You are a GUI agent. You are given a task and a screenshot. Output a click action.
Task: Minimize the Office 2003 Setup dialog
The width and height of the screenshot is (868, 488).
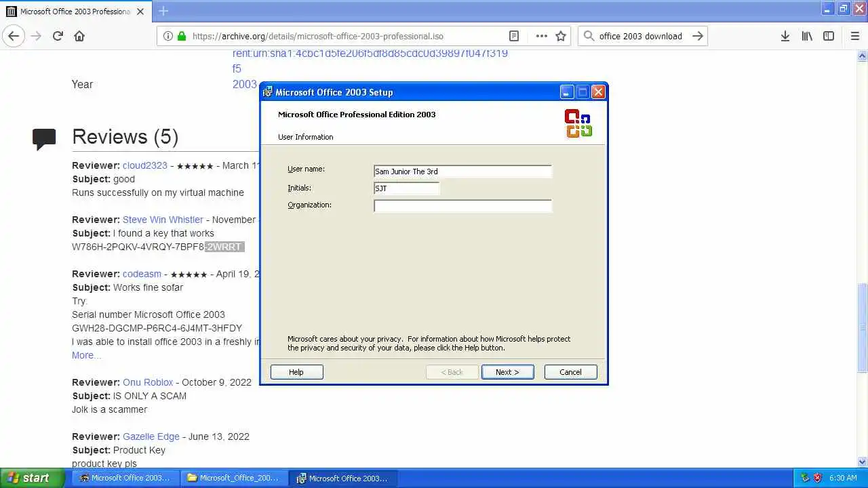[567, 92]
